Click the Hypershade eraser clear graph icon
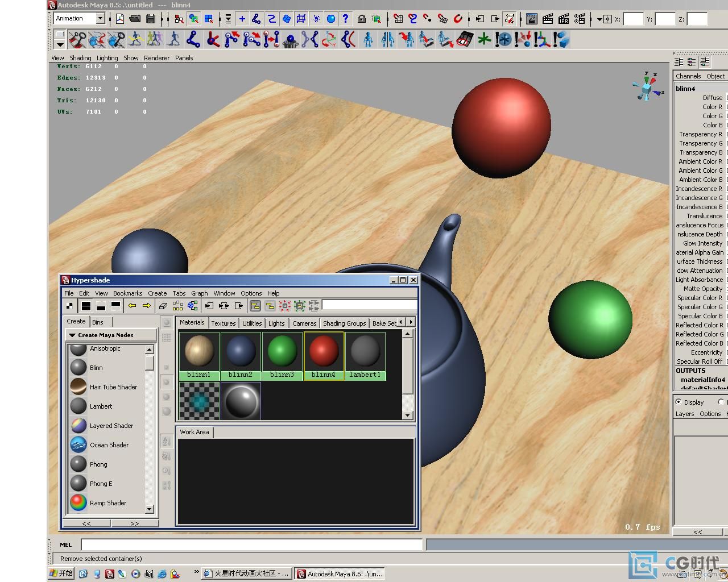 tap(163, 306)
